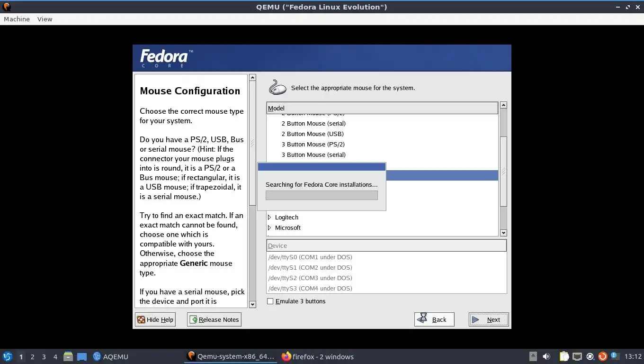Switch to AQEMU taskbar entry
The image size is (644, 364).
tap(111, 356)
